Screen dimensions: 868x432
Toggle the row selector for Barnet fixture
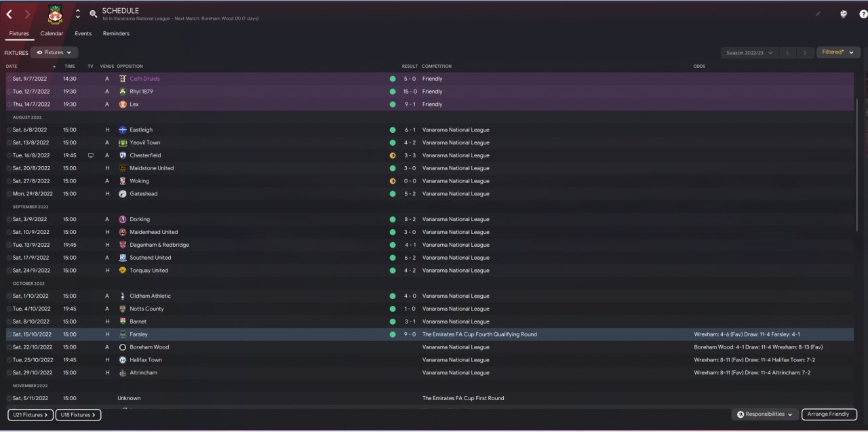(9, 321)
